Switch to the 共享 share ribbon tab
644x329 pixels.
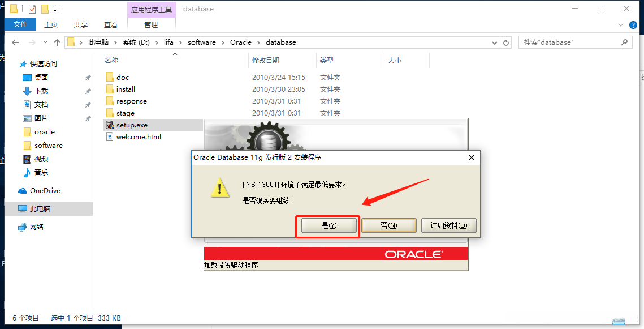tap(80, 25)
